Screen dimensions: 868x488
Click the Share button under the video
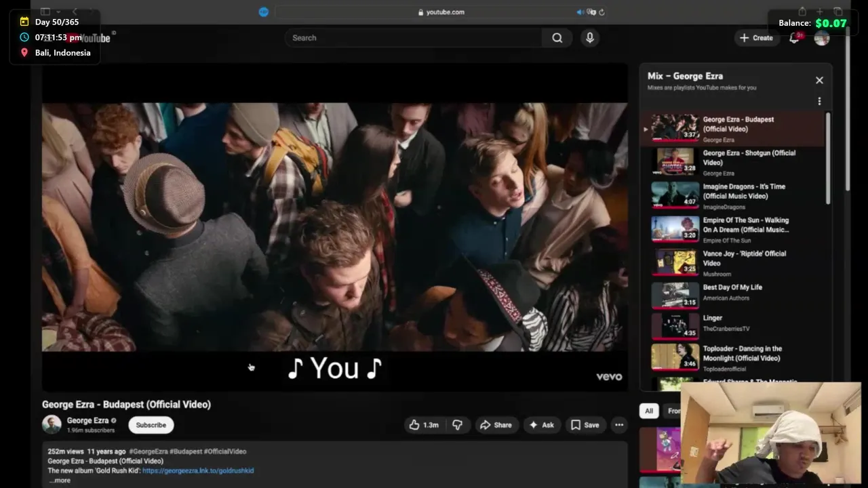point(496,425)
